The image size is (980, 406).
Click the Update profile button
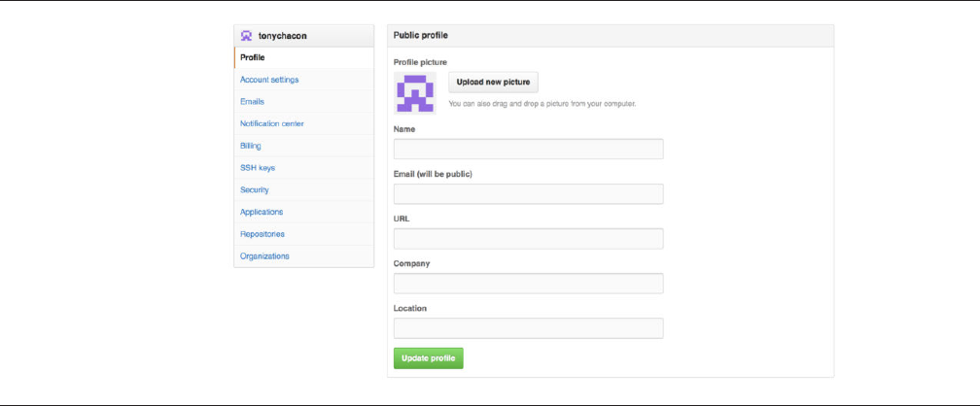(x=429, y=358)
